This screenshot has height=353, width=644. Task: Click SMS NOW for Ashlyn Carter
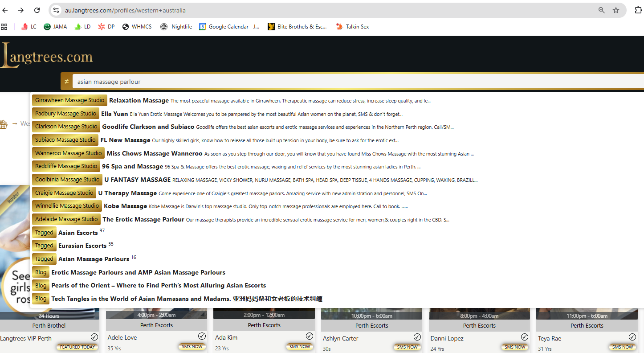tap(407, 347)
